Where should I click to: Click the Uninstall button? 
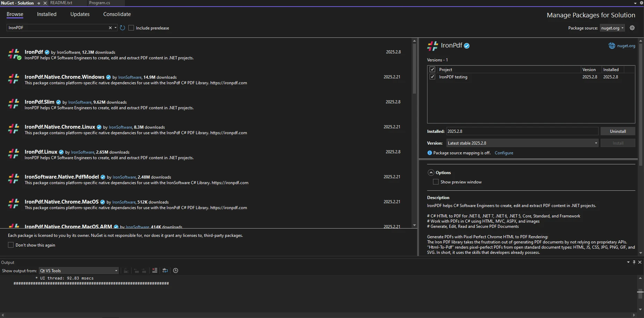[x=618, y=131]
